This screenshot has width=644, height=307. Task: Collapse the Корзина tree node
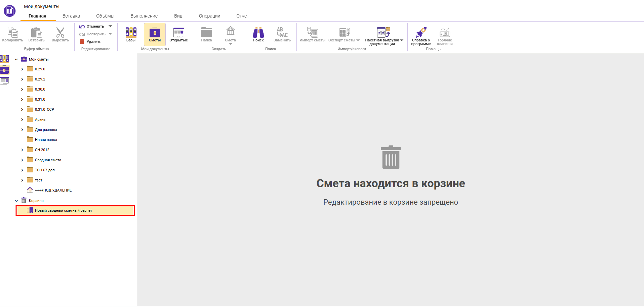tap(16, 200)
